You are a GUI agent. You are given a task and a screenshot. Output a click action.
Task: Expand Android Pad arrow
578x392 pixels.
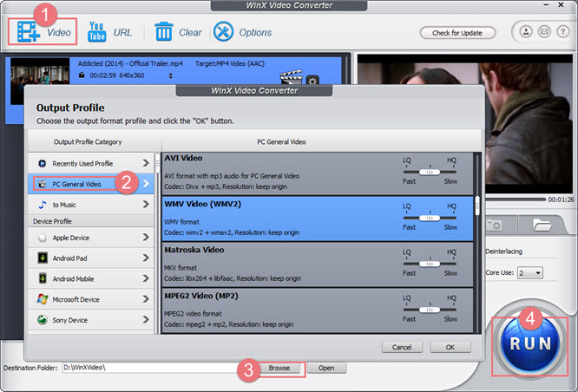(x=146, y=258)
